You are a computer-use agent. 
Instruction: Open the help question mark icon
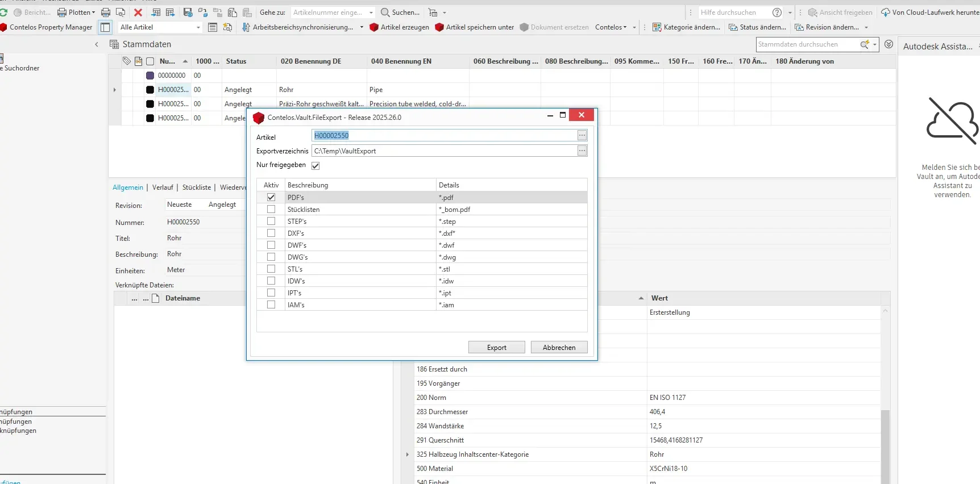tap(777, 12)
